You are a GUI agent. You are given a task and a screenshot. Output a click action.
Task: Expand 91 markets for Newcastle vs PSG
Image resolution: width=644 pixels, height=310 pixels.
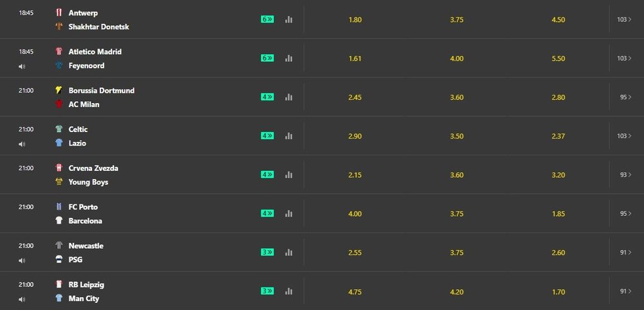click(626, 253)
